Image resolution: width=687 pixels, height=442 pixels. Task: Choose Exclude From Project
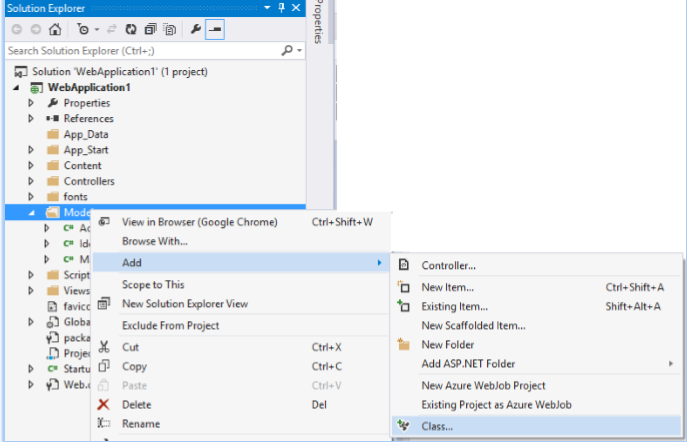point(241,325)
